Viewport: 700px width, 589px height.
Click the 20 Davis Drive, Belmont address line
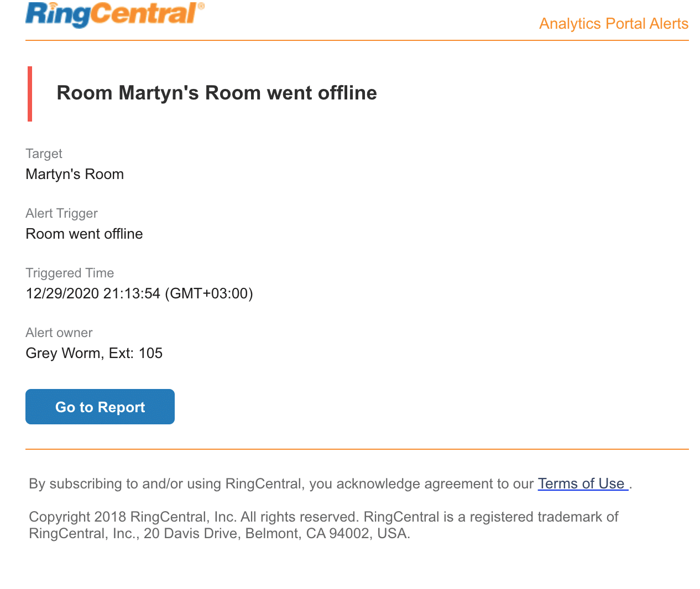[220, 534]
